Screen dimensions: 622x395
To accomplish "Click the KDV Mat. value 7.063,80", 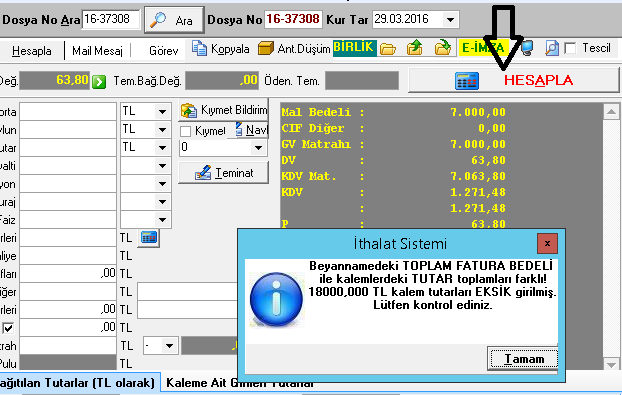I will click(x=478, y=176).
